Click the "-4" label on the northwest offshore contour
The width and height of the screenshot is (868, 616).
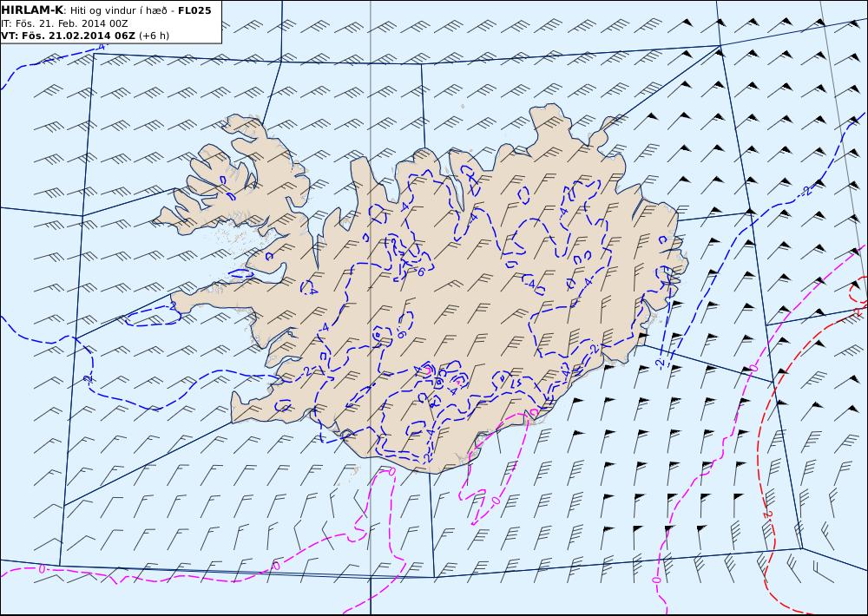[x=100, y=47]
